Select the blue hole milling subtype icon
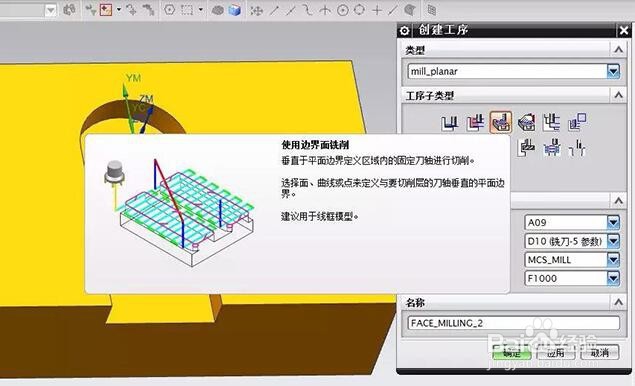This screenshot has width=635, height=386. 552,147
